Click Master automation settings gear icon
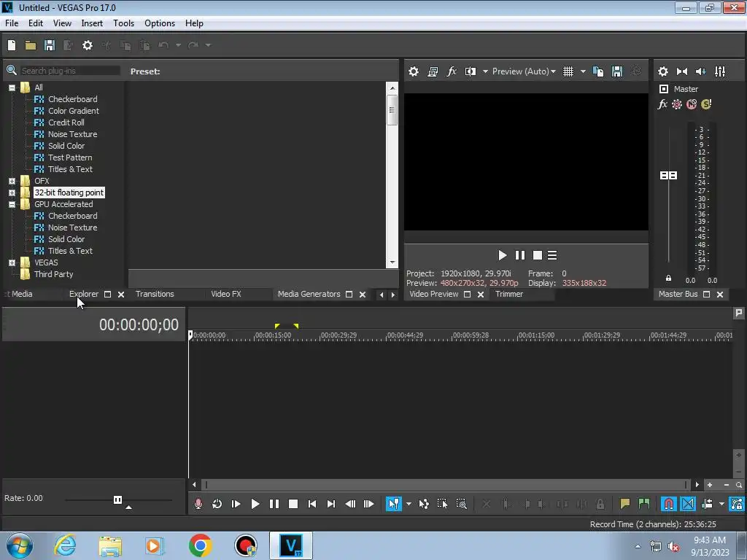This screenshot has height=560, width=747. tap(676, 104)
